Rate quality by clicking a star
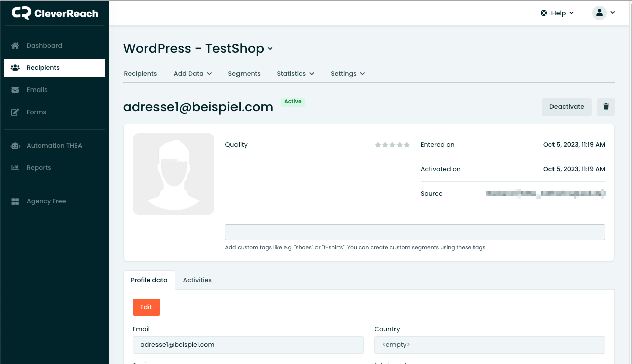 click(392, 144)
